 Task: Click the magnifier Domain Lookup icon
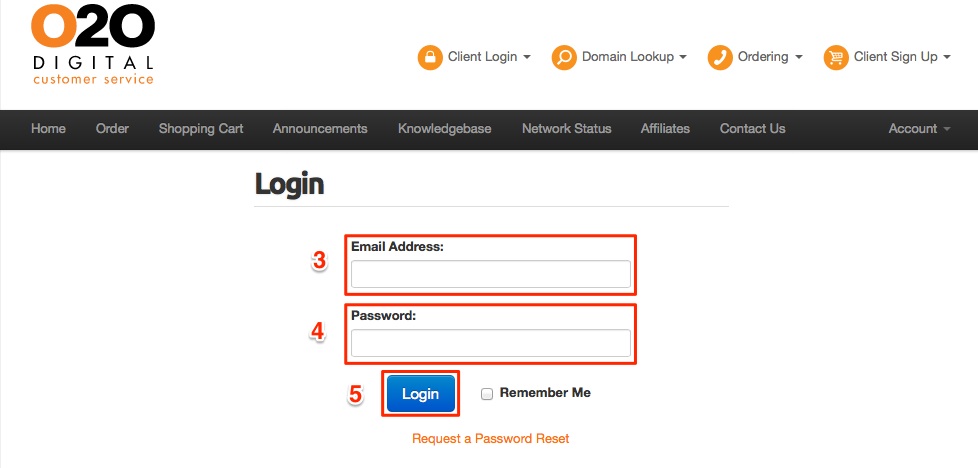pyautogui.click(x=564, y=57)
